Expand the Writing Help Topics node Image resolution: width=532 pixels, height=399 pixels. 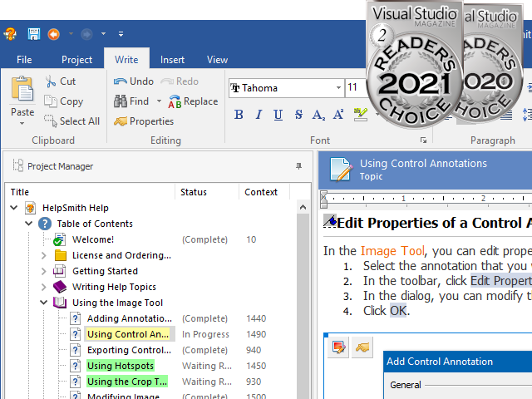pyautogui.click(x=44, y=287)
